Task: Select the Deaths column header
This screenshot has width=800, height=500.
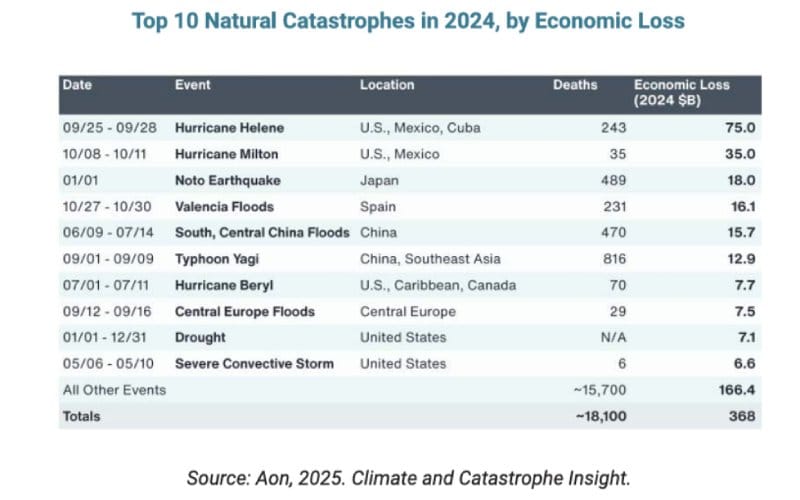Action: tap(575, 85)
